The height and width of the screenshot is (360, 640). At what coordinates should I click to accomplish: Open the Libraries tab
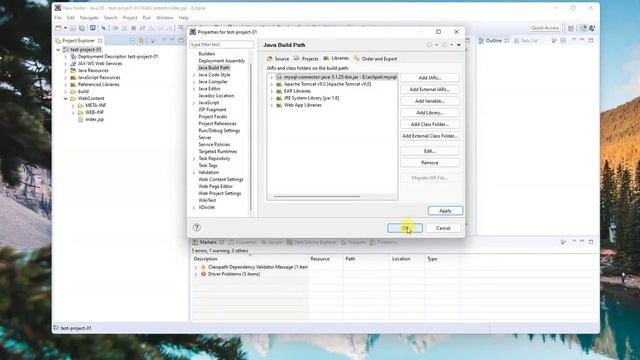pos(336,58)
